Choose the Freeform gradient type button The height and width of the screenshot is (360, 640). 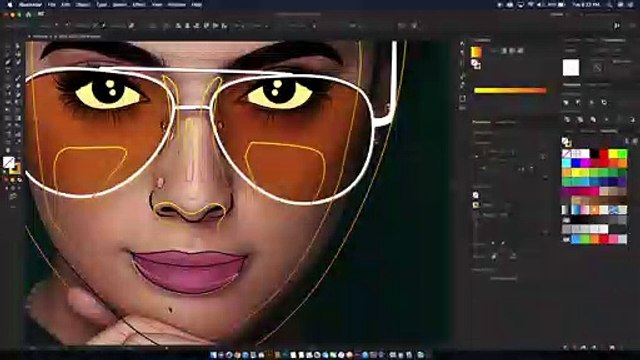(x=521, y=51)
